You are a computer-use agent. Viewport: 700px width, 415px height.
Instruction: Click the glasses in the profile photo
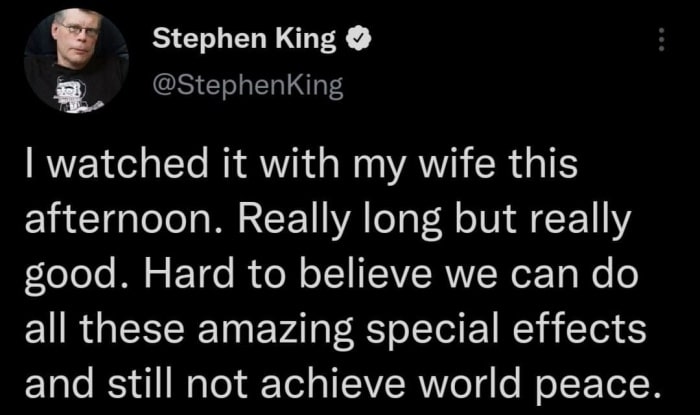[x=76, y=31]
